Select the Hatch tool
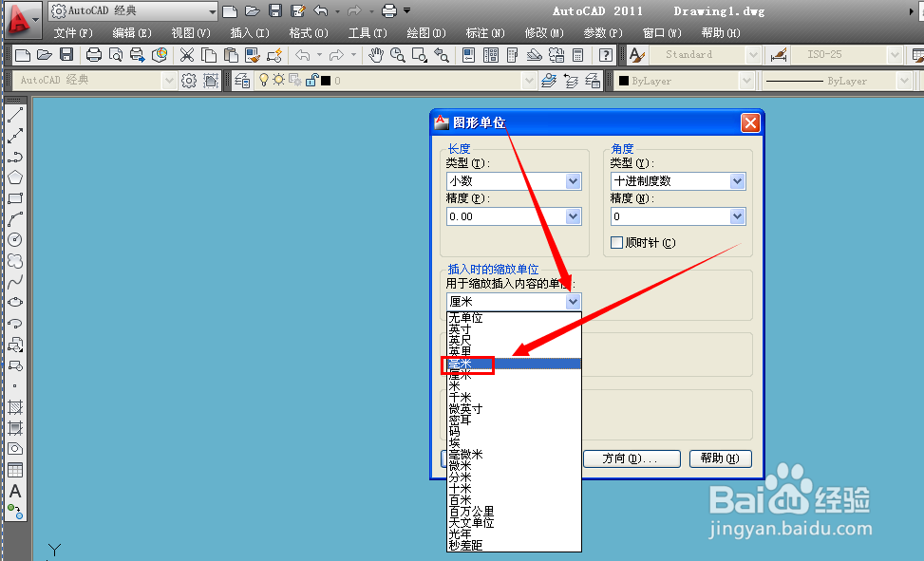 pyautogui.click(x=15, y=406)
